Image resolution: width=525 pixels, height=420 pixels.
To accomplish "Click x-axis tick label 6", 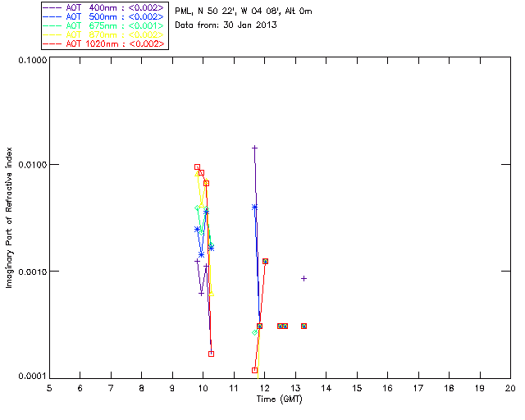I will [80, 388].
